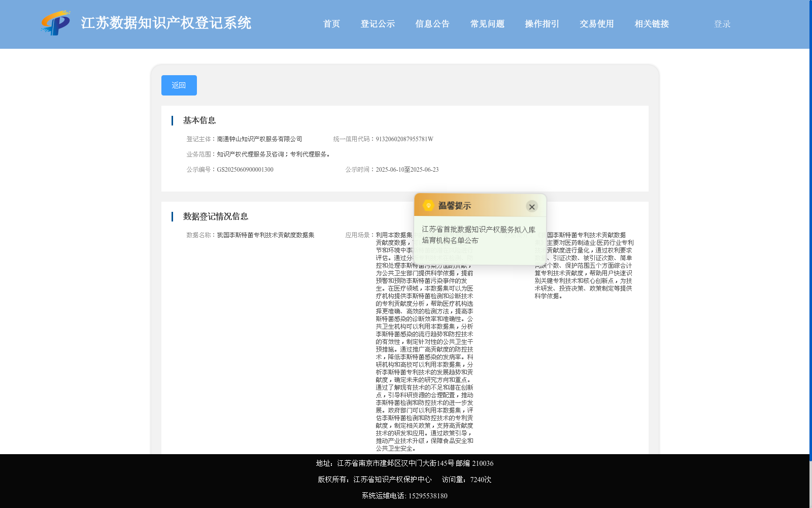Screen dimensions: 812x508
Task: Open the 登记公示 menu item
Action: 378,24
